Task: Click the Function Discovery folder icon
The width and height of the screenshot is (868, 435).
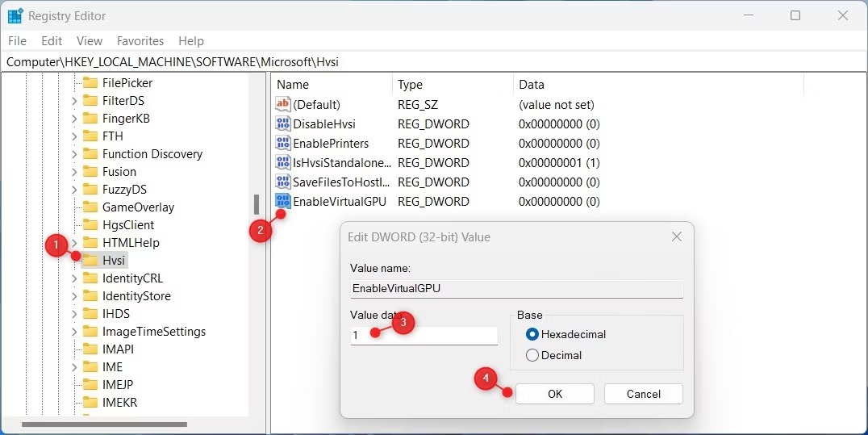Action: 90,153
